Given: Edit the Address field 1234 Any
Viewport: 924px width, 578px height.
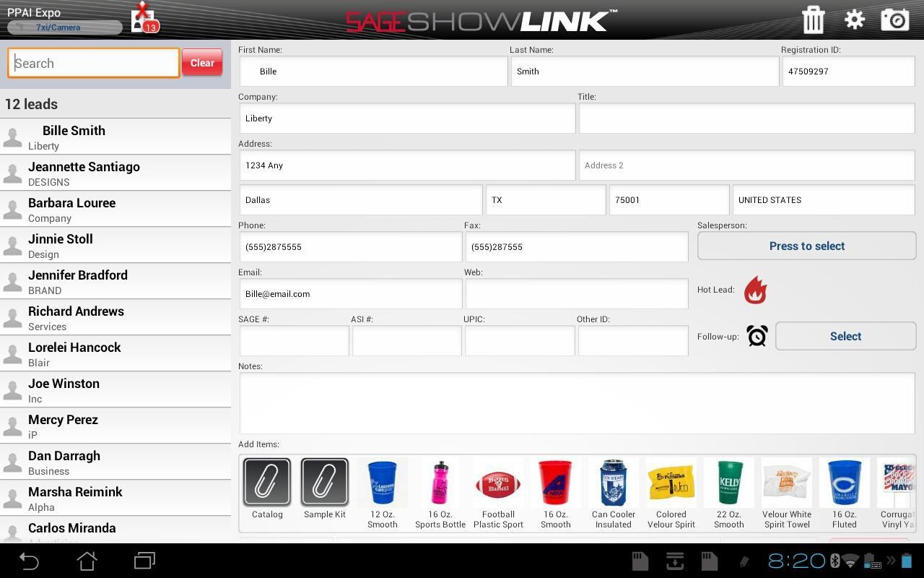Looking at the screenshot, I should (407, 165).
